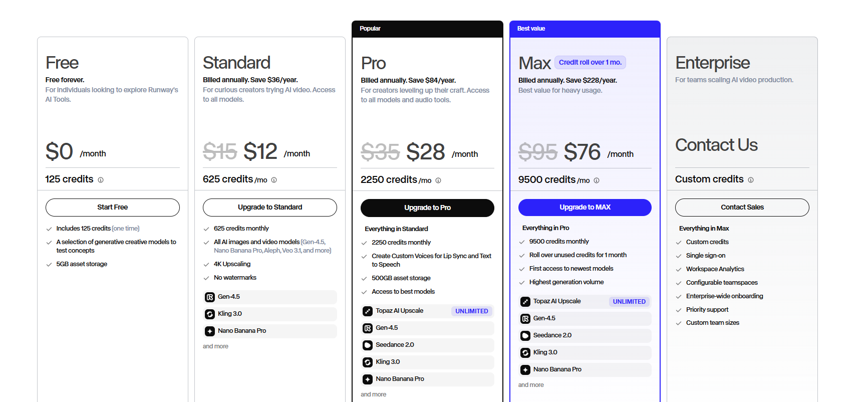The height and width of the screenshot is (402, 868).
Task: Click info icon beside 9500 credits/mo
Action: 597,180
